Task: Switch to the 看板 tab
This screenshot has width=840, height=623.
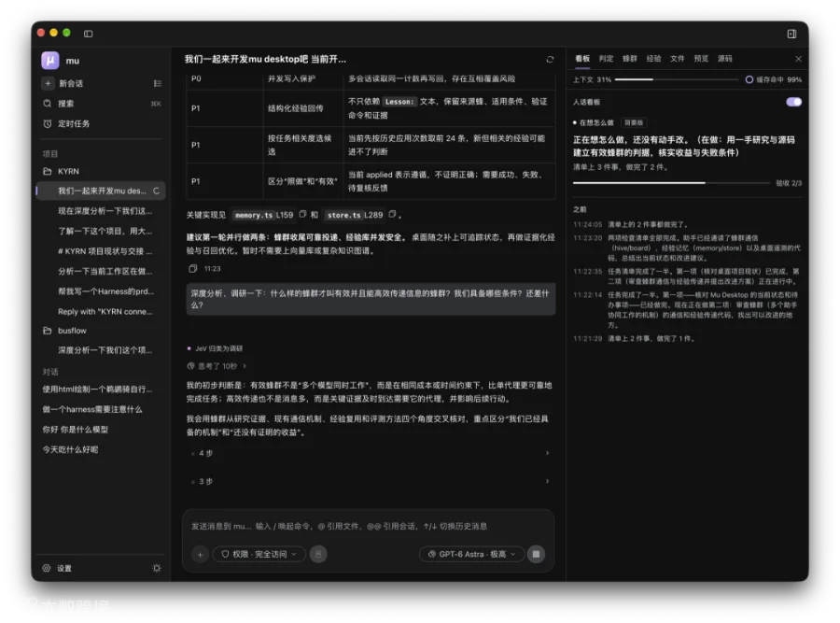Action: [x=582, y=59]
